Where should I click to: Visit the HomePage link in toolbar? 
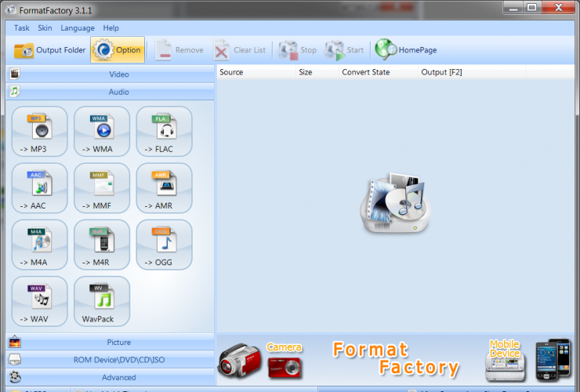pyautogui.click(x=406, y=50)
